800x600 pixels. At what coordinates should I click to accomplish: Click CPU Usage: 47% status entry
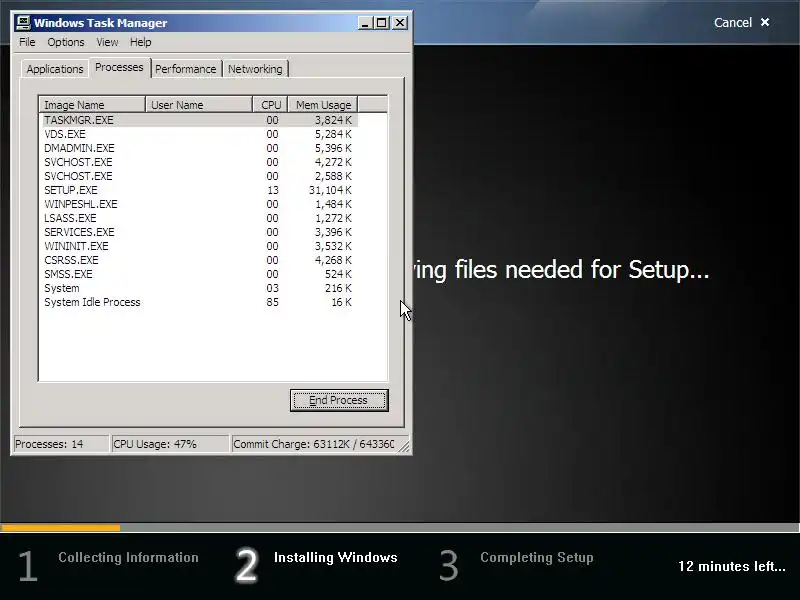point(169,444)
